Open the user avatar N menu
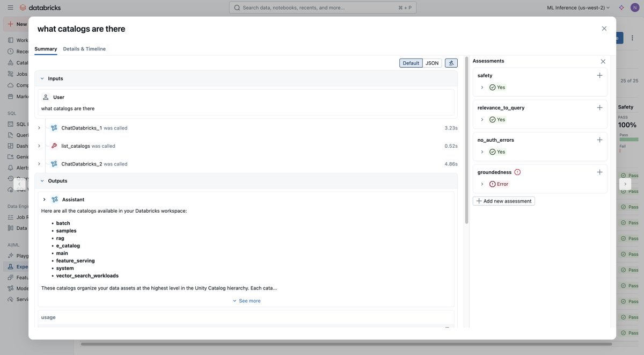This screenshot has height=355, width=644. point(635,8)
